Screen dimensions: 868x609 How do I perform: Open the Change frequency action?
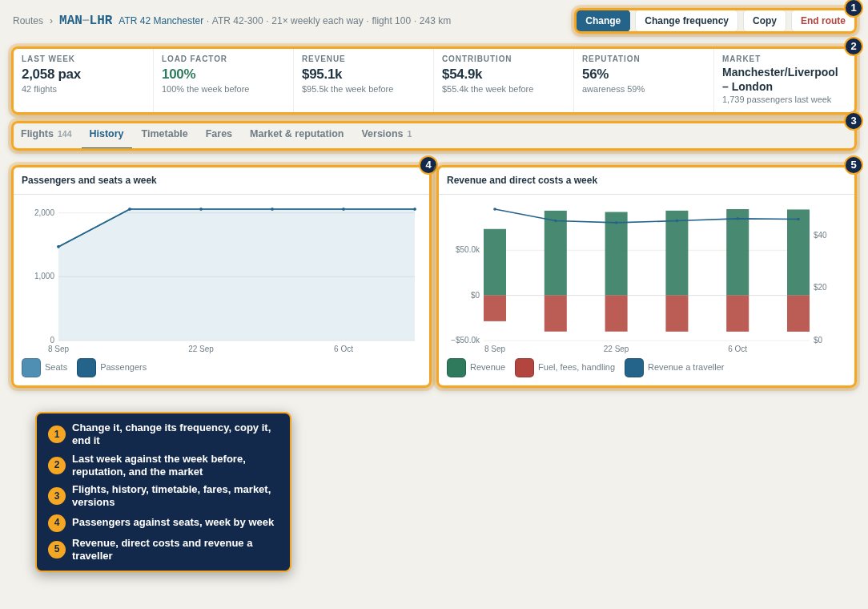[x=686, y=21]
